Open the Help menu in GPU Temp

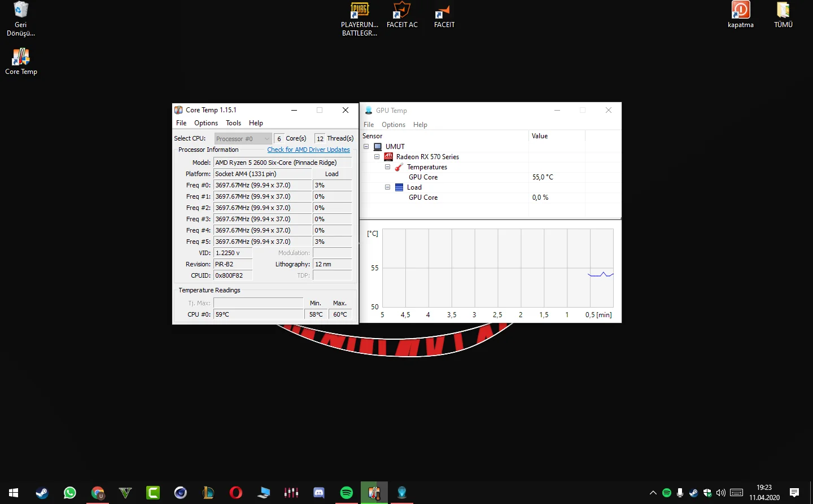point(420,125)
